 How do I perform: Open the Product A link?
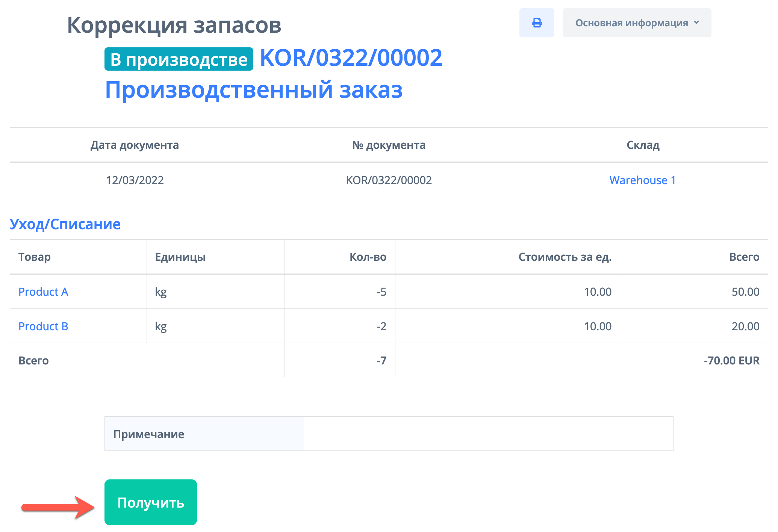(x=43, y=292)
